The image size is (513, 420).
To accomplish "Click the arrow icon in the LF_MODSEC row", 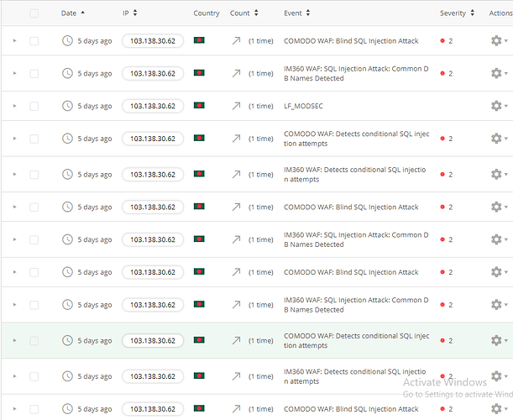I will click(x=236, y=106).
